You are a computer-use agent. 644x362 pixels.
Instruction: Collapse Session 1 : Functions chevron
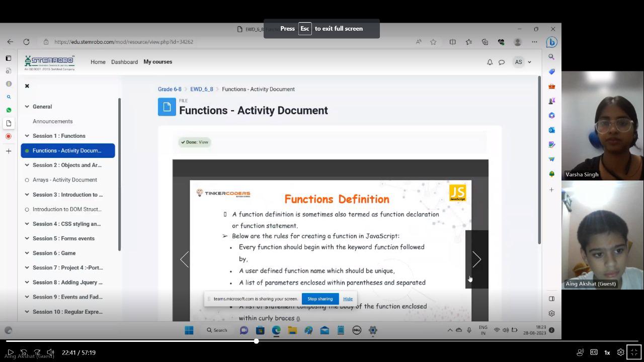point(27,136)
